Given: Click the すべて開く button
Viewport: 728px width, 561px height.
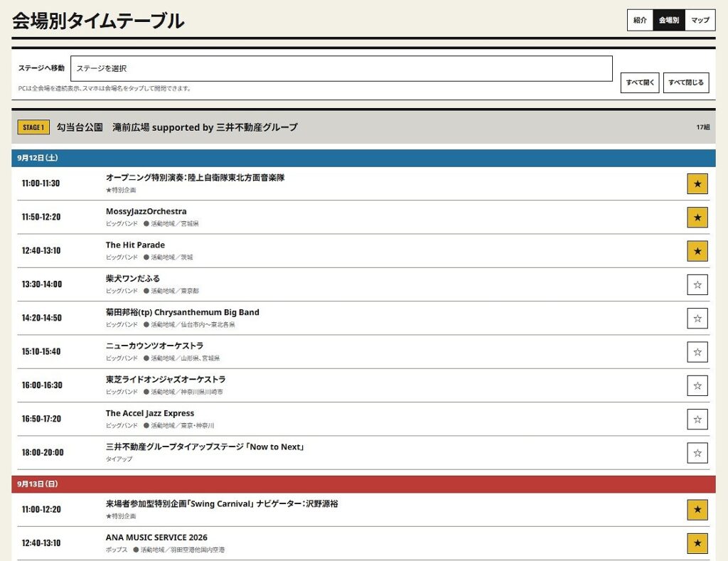Looking at the screenshot, I should (x=640, y=82).
